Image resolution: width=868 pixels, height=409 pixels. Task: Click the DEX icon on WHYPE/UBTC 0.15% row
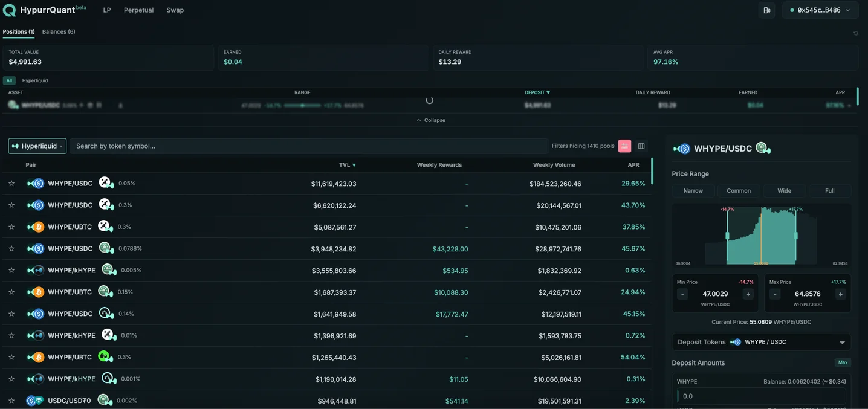pyautogui.click(x=105, y=292)
